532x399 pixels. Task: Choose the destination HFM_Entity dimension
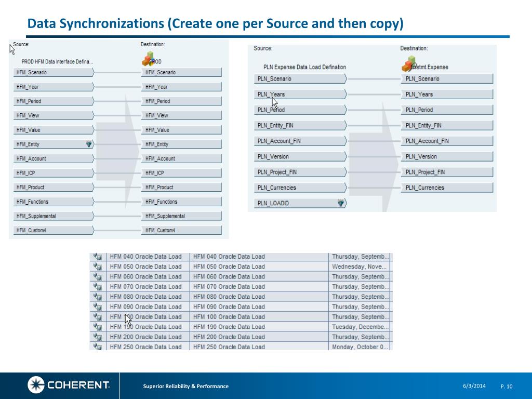181,144
